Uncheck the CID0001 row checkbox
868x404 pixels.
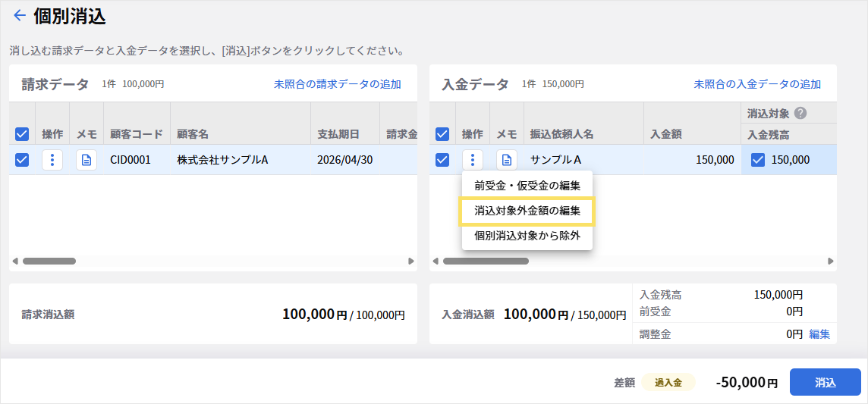[x=21, y=160]
